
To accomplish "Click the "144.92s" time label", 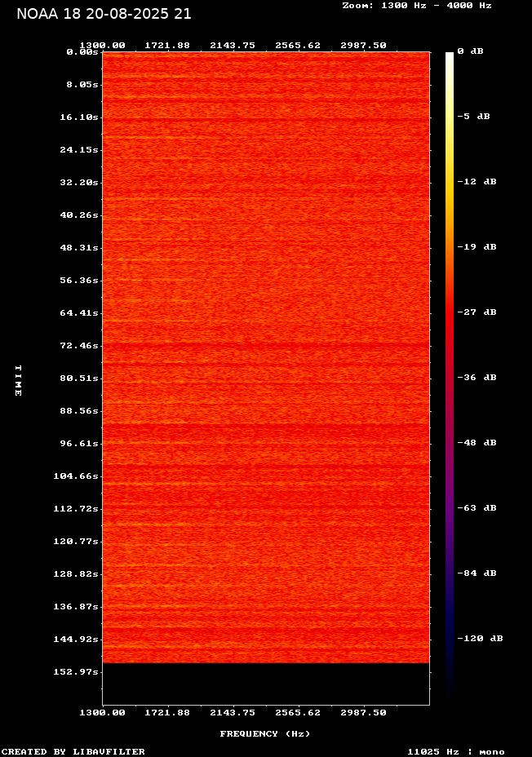I will (x=76, y=640).
